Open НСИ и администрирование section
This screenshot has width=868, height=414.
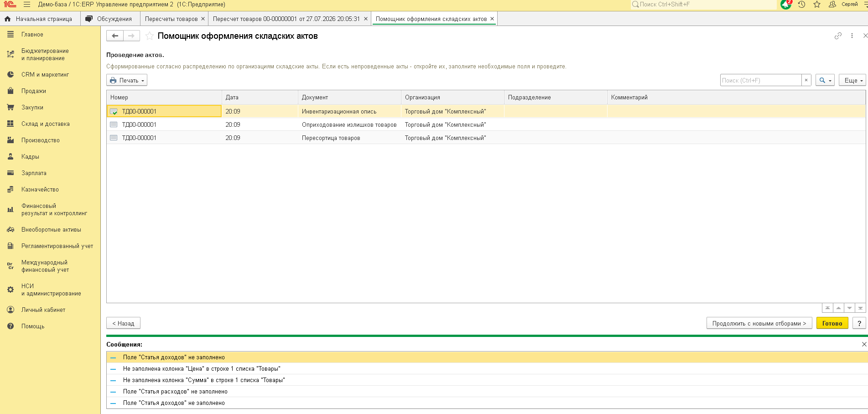tap(51, 290)
